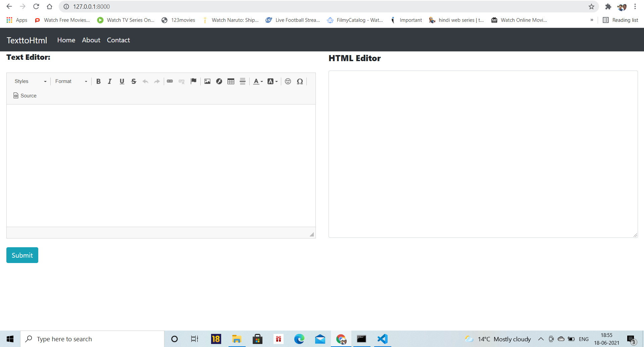Insert a table using the table icon
Screen dimensions: 644x347
tap(231, 81)
